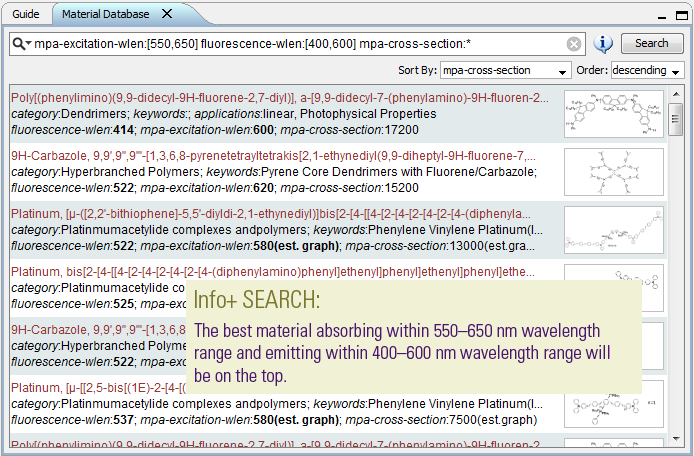Expand the Sort By dropdown
This screenshot has height=456, width=694.
[x=506, y=71]
